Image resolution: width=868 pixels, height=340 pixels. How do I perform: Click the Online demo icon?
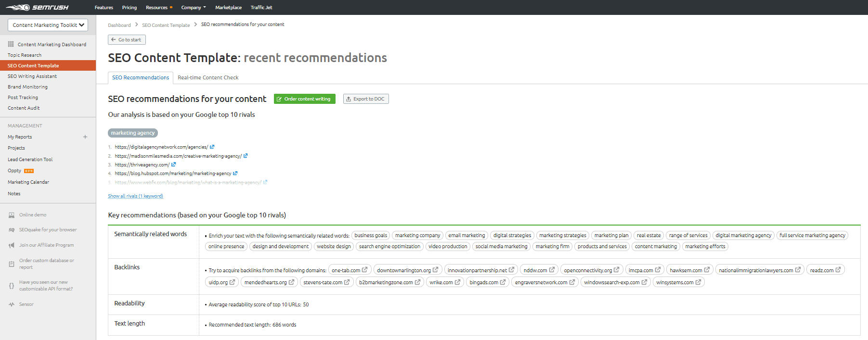pyautogui.click(x=12, y=215)
